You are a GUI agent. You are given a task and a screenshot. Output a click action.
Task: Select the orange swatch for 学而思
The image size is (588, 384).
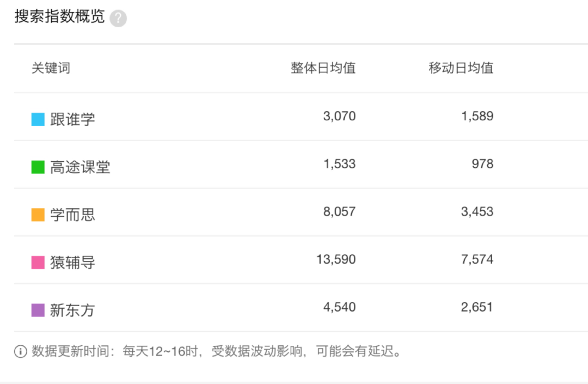coord(38,215)
